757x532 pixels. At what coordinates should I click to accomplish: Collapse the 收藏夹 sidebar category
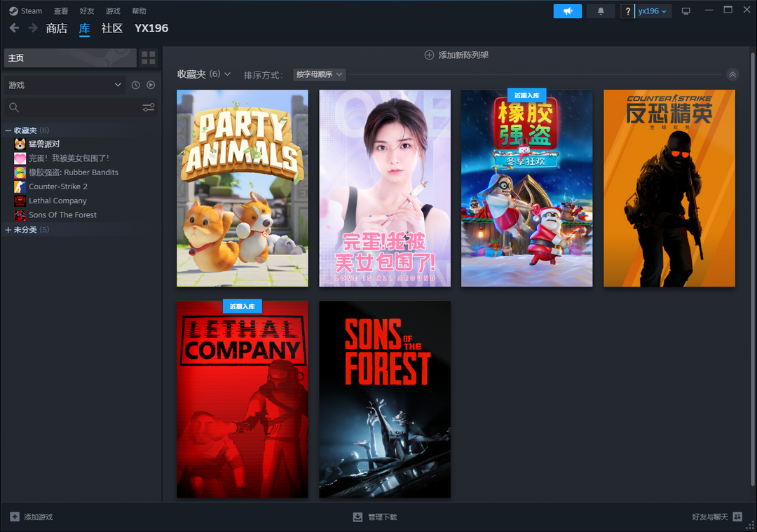pyautogui.click(x=8, y=130)
